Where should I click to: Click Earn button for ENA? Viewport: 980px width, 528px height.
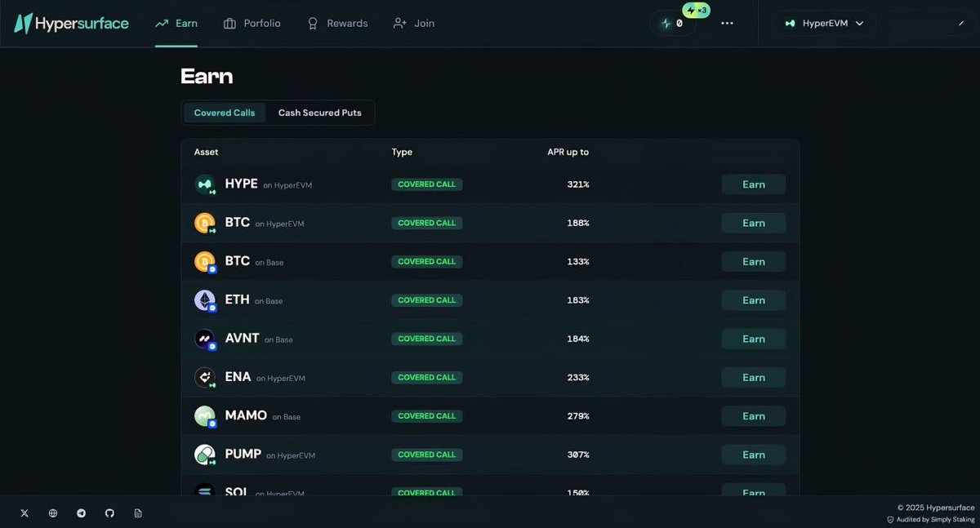[753, 378]
